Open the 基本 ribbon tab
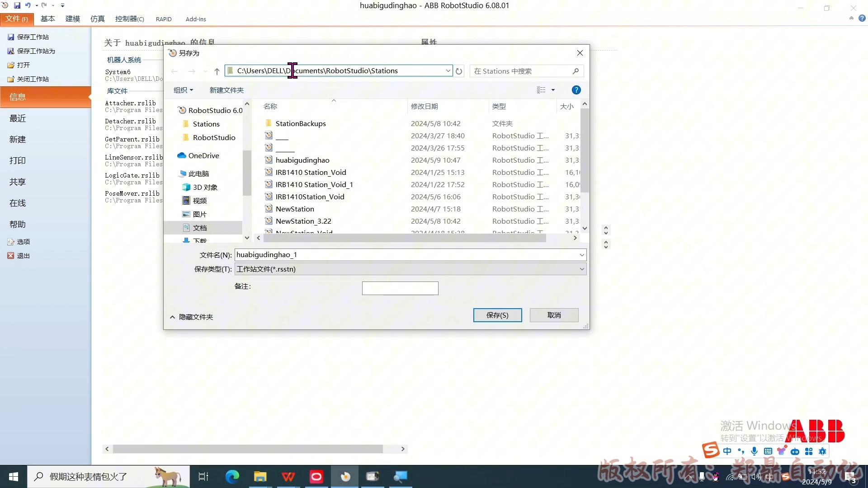Image resolution: width=868 pixels, height=488 pixels. click(x=48, y=19)
